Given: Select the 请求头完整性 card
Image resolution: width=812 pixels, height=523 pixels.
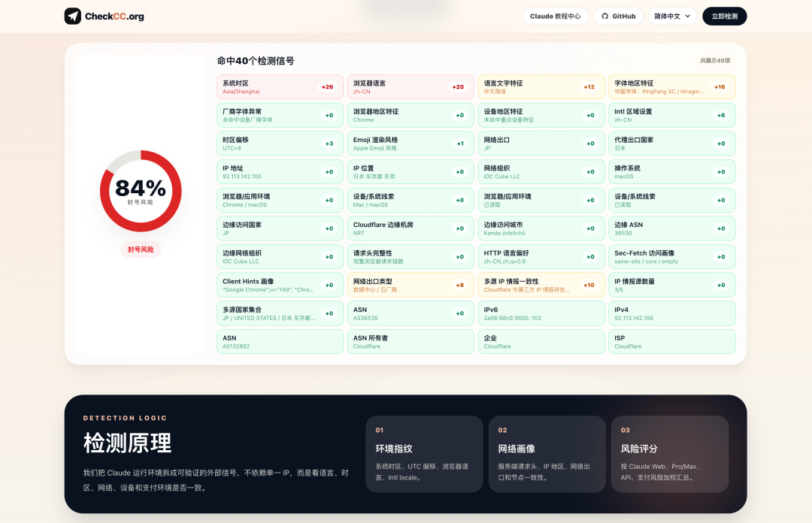Looking at the screenshot, I should point(411,257).
